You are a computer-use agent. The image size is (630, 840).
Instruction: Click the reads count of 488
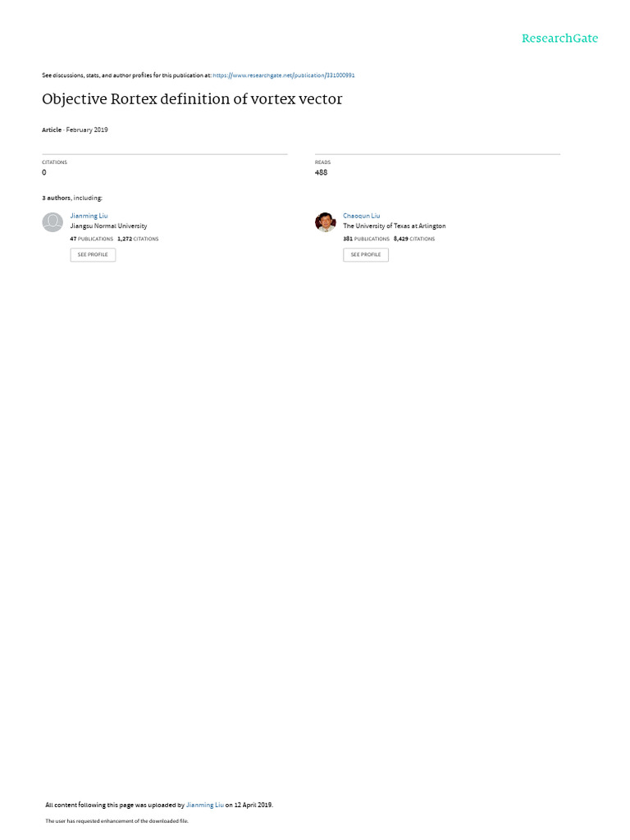(x=321, y=172)
